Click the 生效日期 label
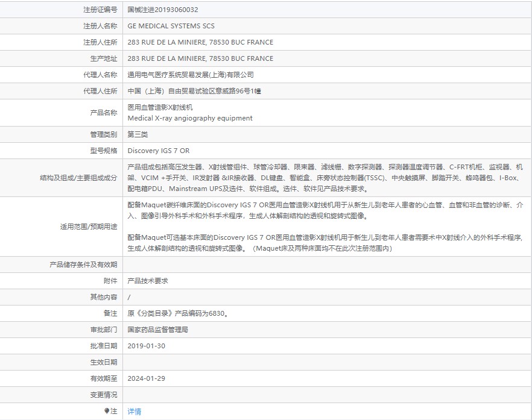The width and height of the screenshot is (532, 420). pyautogui.click(x=104, y=362)
